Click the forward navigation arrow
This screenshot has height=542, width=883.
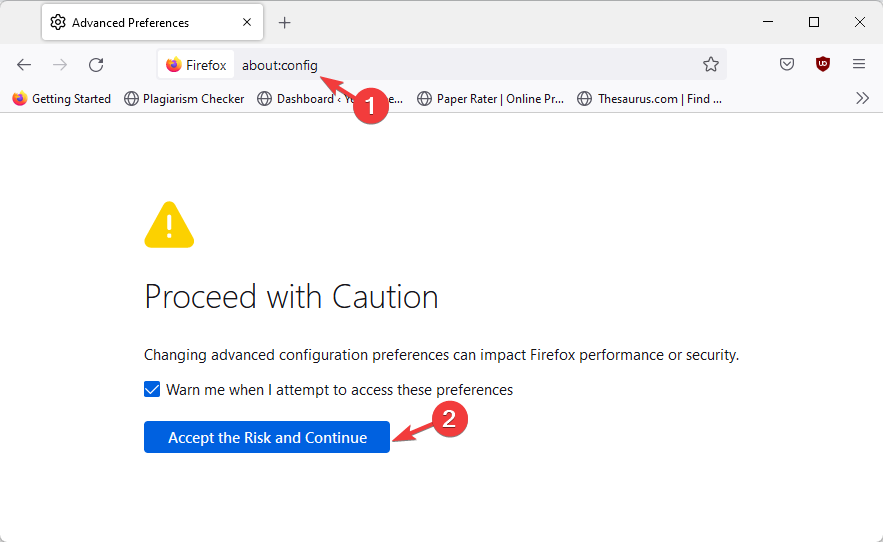(x=60, y=65)
